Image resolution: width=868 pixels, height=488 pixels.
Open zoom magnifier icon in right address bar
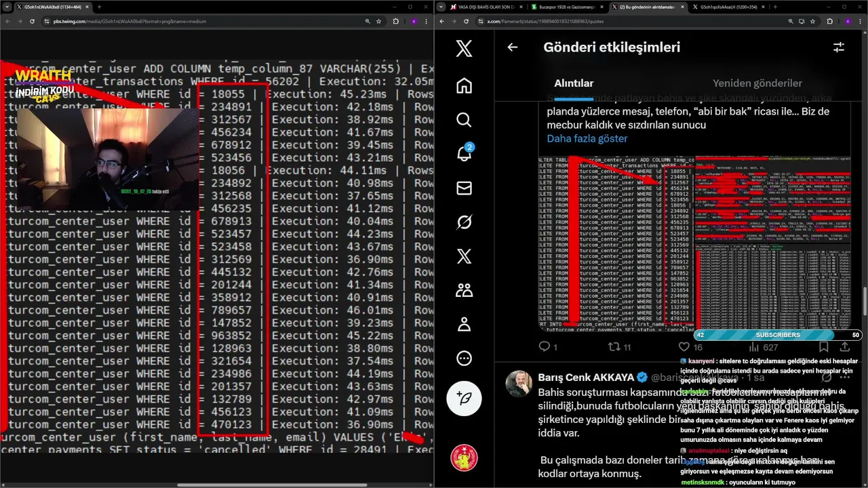pyautogui.click(x=791, y=21)
